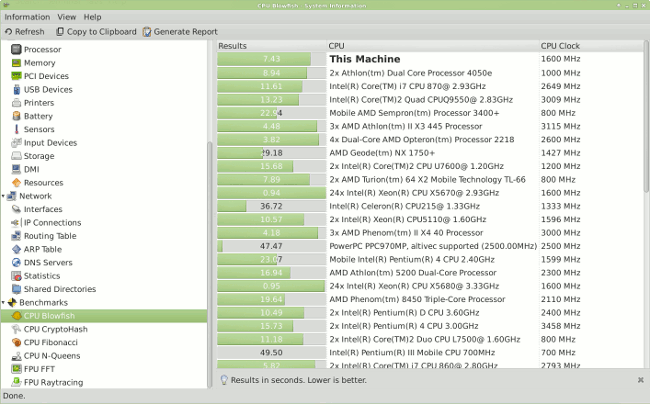Select the Pentium(R) III Mobile CPU 700MHz row
The width and height of the screenshot is (650, 404).
(430, 353)
